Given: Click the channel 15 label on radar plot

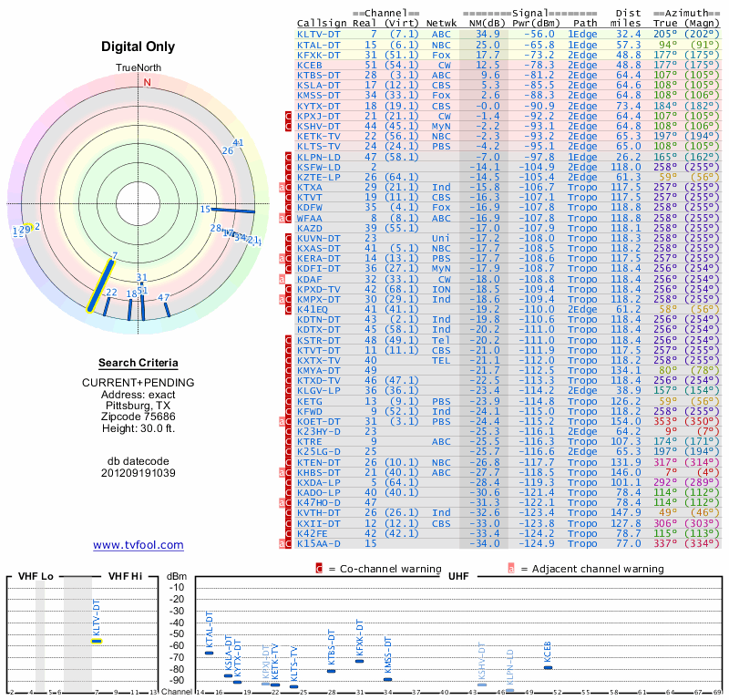Looking at the screenshot, I should tap(205, 209).
